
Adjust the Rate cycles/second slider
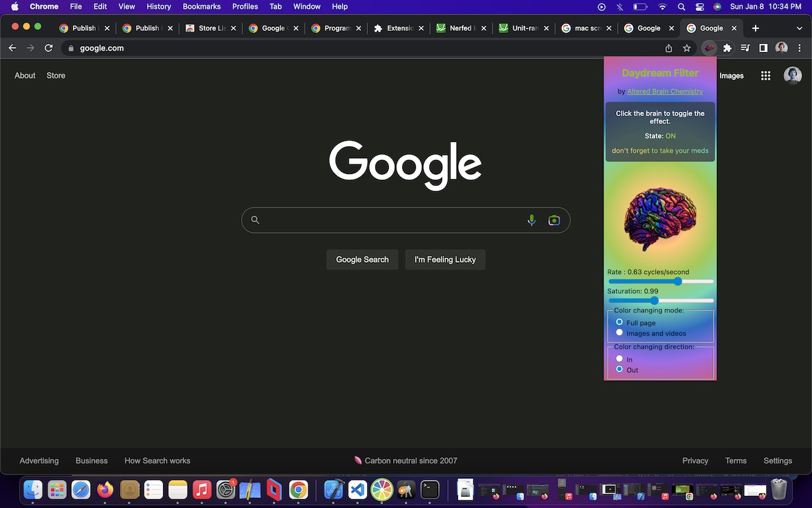660,281
